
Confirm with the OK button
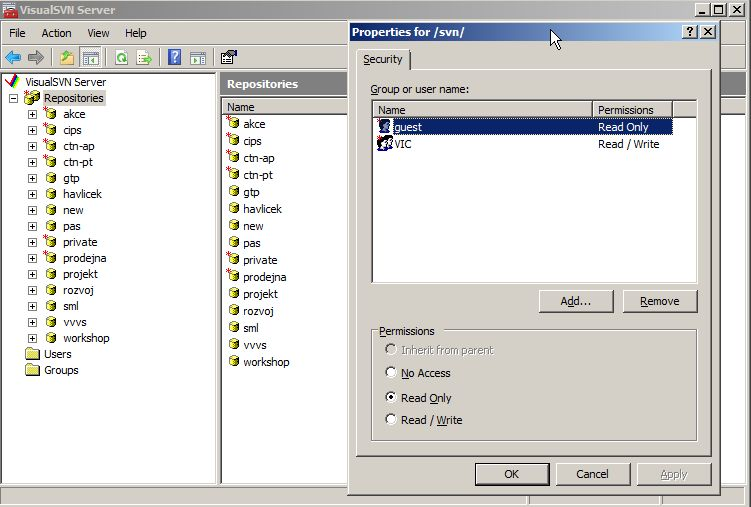[x=512, y=474]
